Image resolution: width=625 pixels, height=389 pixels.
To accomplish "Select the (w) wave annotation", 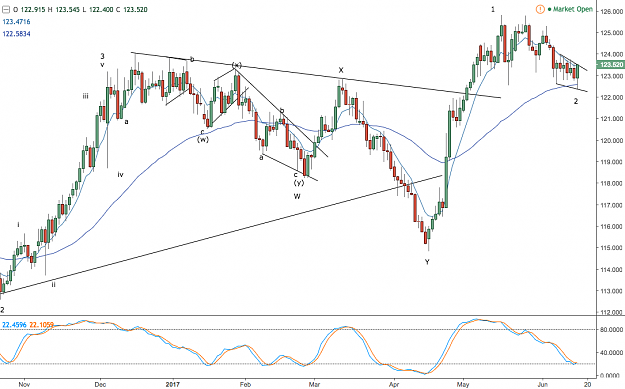I will (202, 139).
